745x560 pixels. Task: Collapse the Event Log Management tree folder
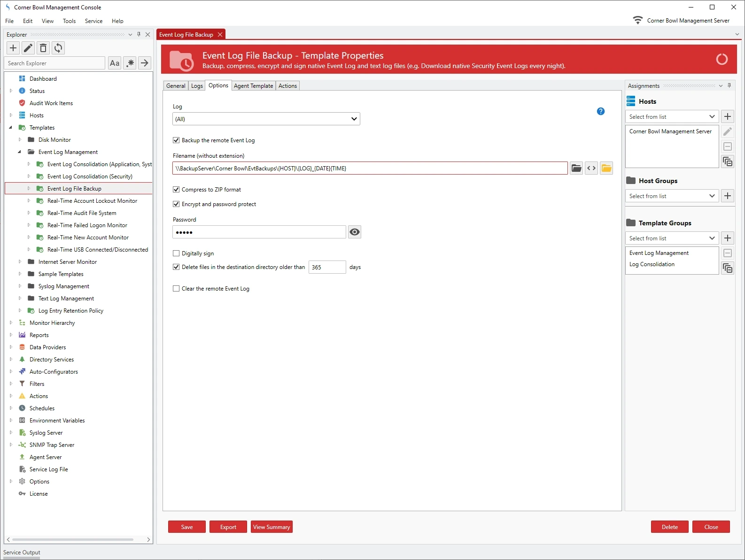(x=19, y=152)
